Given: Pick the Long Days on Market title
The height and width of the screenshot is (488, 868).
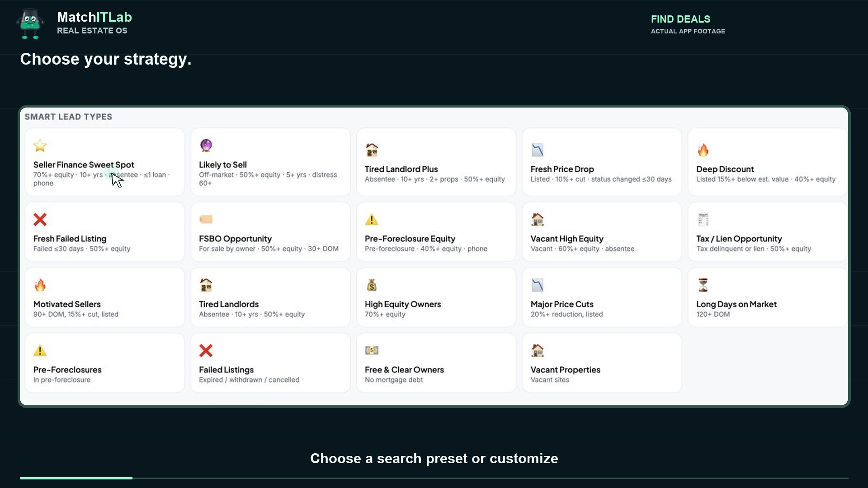Looking at the screenshot, I should pyautogui.click(x=736, y=304).
